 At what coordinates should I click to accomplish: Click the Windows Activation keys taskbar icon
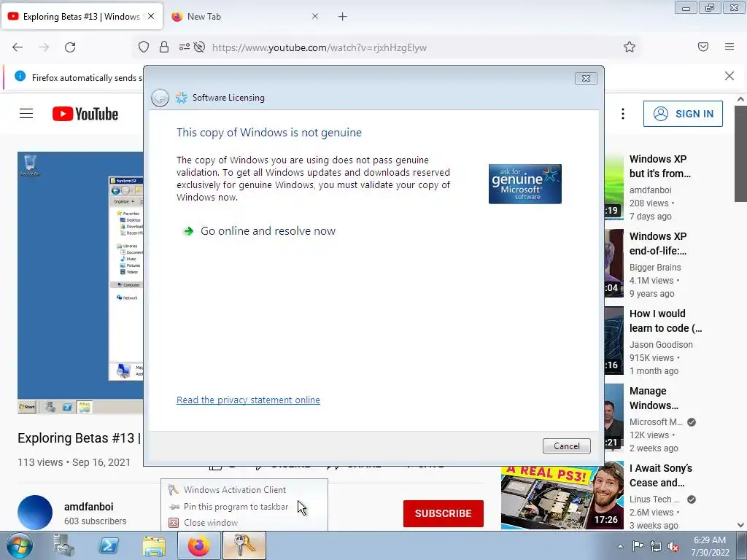point(244,545)
